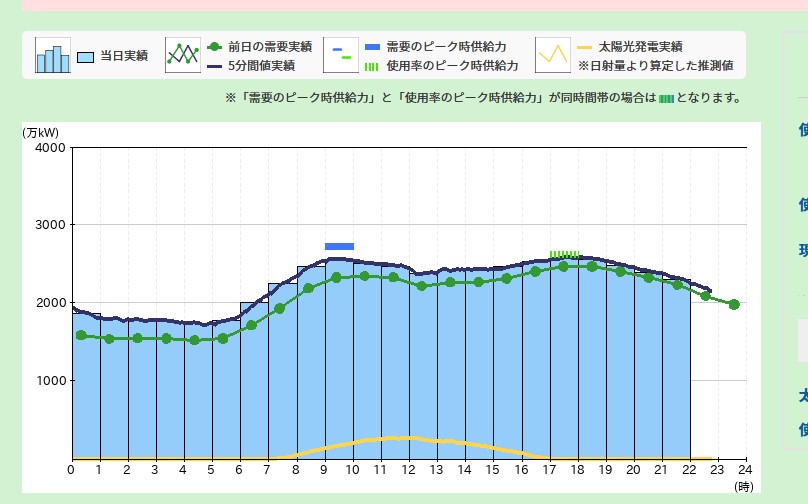This screenshot has width=808, height=504.
Task: Click the green striped 使用率のピーク時供給力 marker
Action: pos(372,66)
